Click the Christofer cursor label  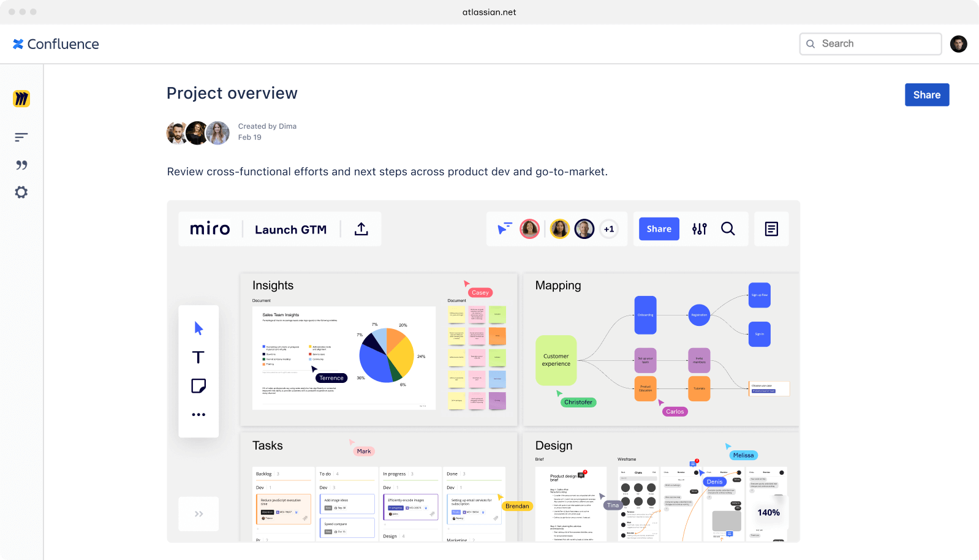tap(578, 403)
